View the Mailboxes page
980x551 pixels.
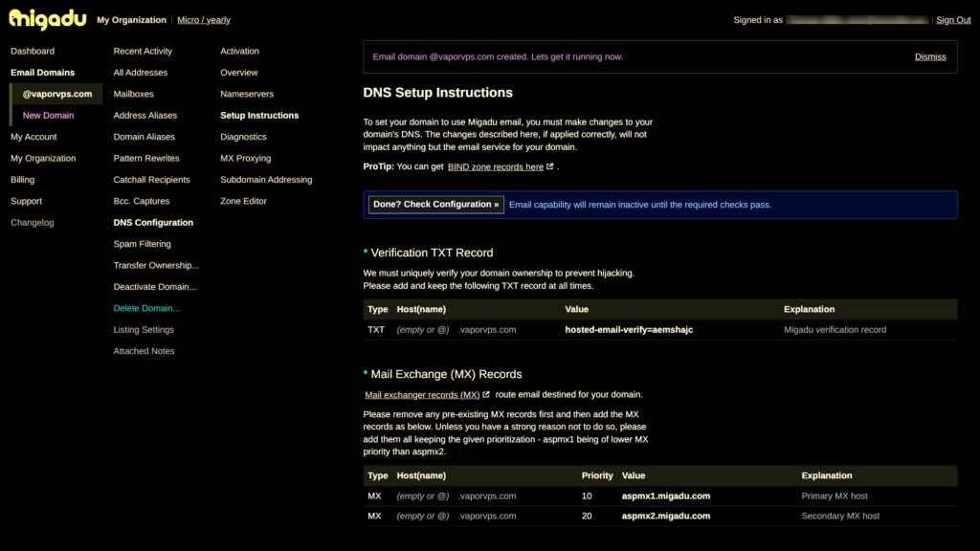133,94
